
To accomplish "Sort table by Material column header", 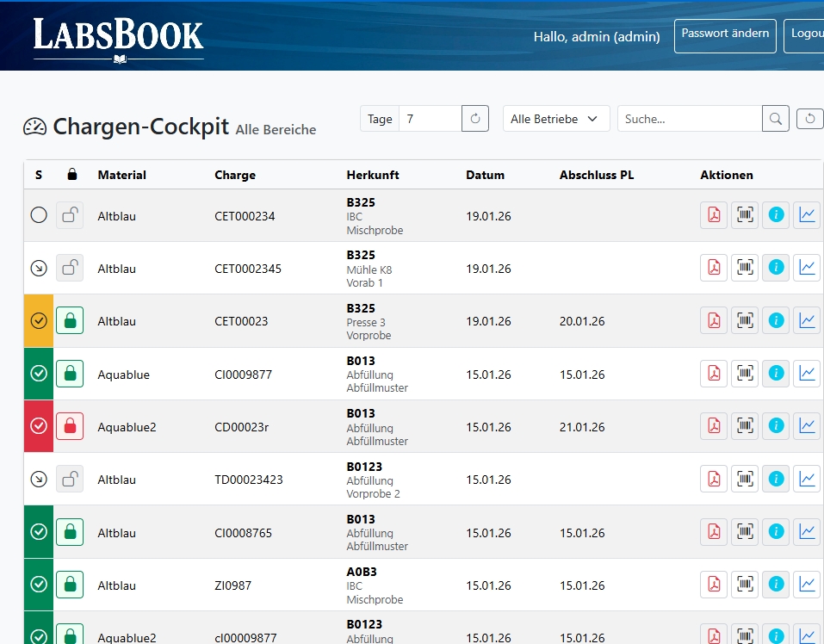I will click(x=121, y=175).
